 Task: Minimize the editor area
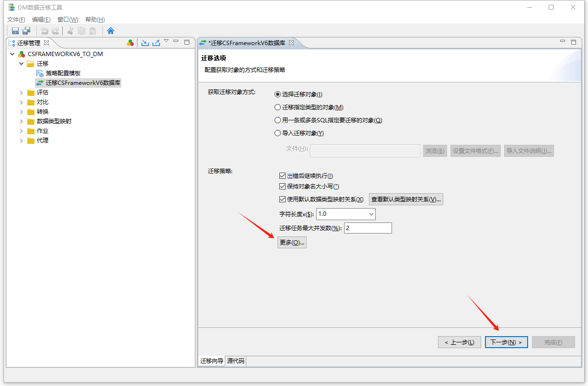click(x=562, y=42)
